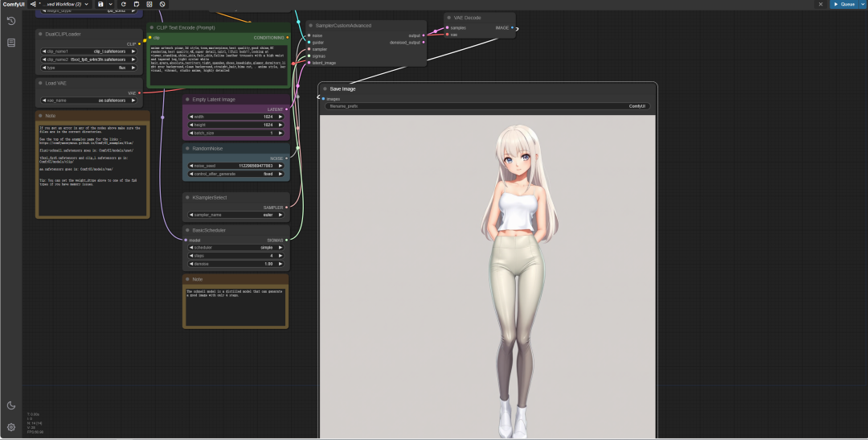Click the NOISE output port
This screenshot has height=440, width=868.
click(286, 158)
